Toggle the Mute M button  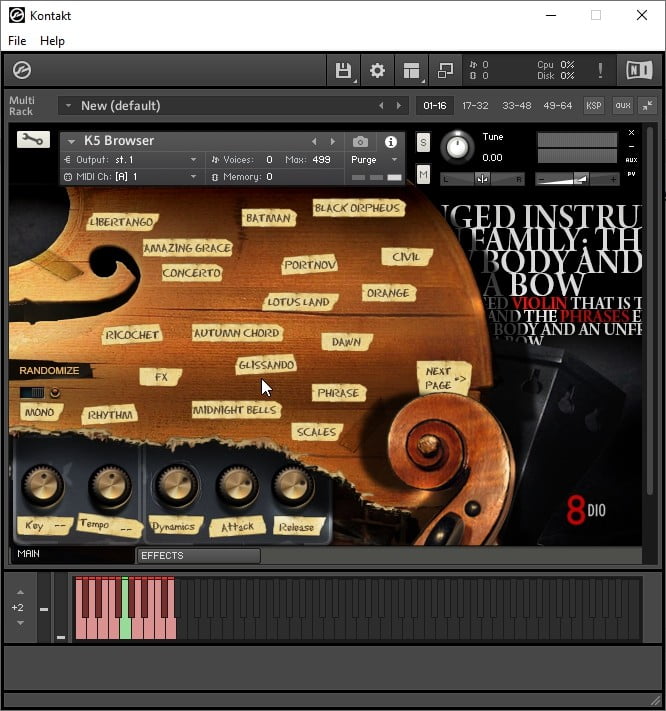click(x=423, y=175)
